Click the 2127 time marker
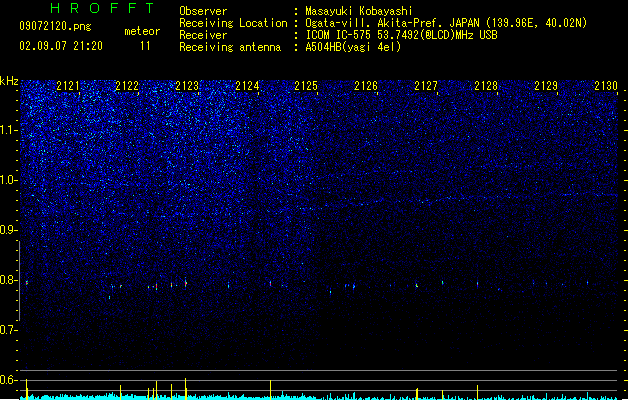 [x=426, y=86]
